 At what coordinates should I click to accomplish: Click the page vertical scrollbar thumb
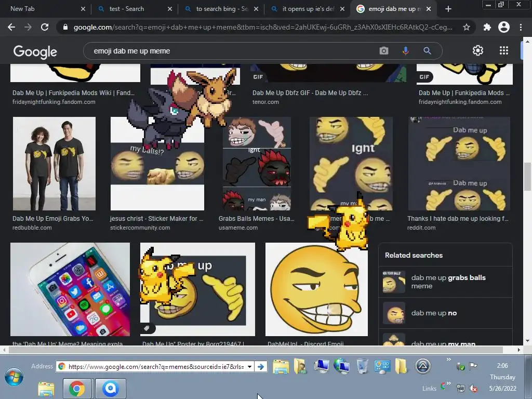[527, 177]
